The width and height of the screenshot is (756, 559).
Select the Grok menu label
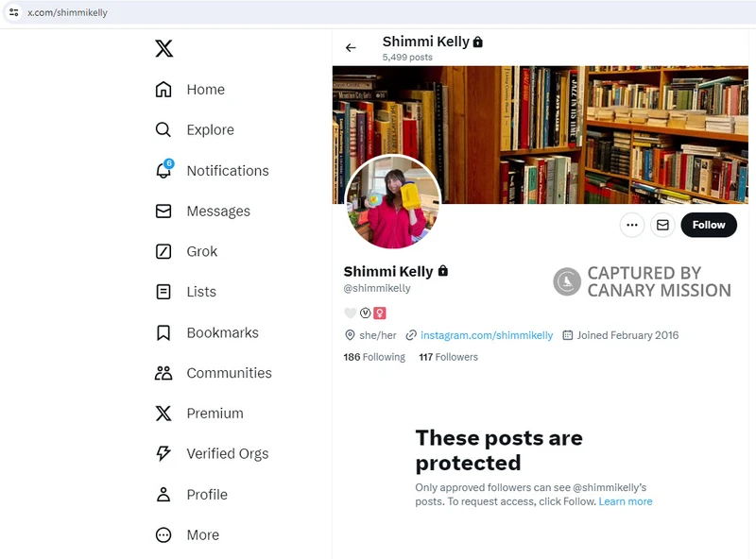coord(202,251)
